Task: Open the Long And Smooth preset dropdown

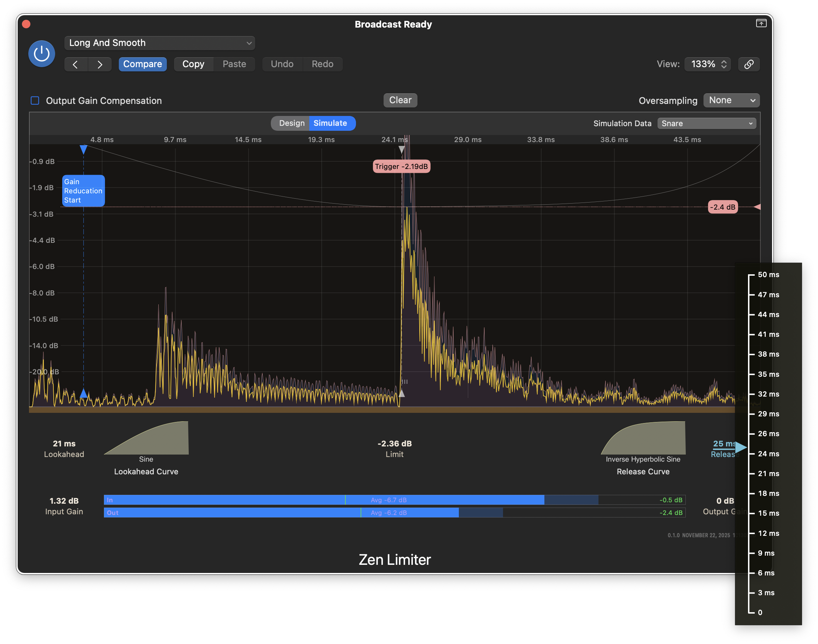Action: (159, 43)
